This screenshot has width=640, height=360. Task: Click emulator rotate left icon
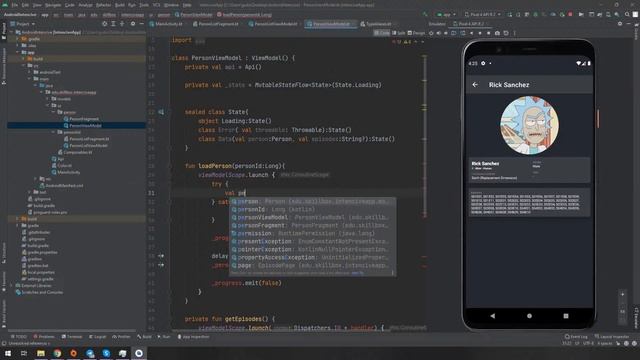coord(454,33)
